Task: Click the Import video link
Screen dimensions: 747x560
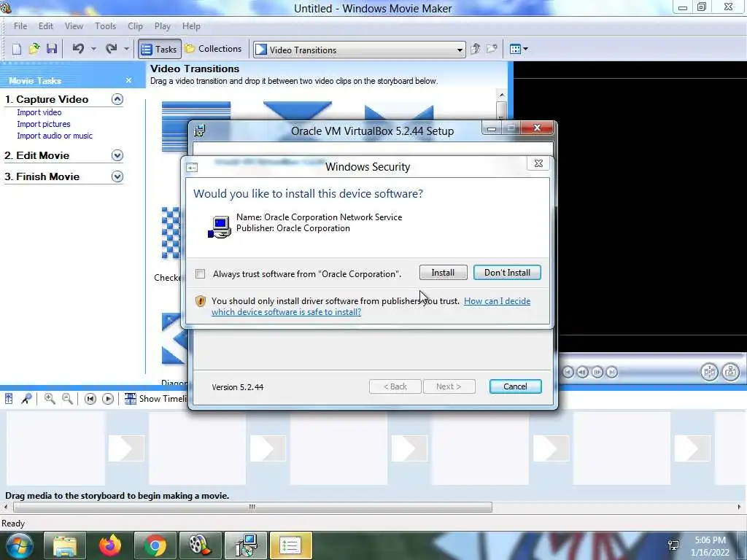Action: [x=39, y=112]
